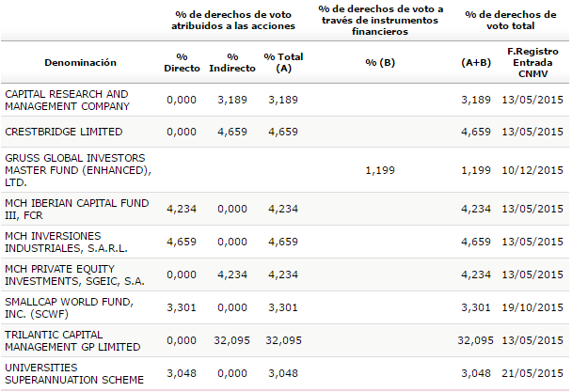Select the (A+B) column header

(x=475, y=63)
